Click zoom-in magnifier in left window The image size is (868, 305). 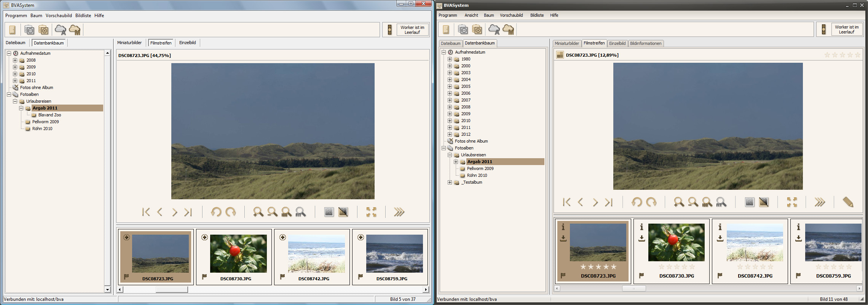[258, 212]
